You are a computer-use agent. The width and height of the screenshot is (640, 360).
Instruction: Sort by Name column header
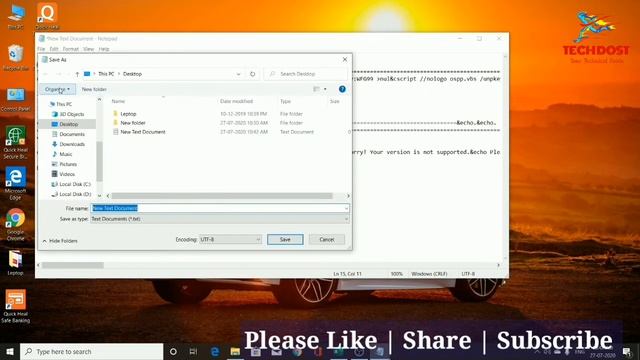[118, 101]
